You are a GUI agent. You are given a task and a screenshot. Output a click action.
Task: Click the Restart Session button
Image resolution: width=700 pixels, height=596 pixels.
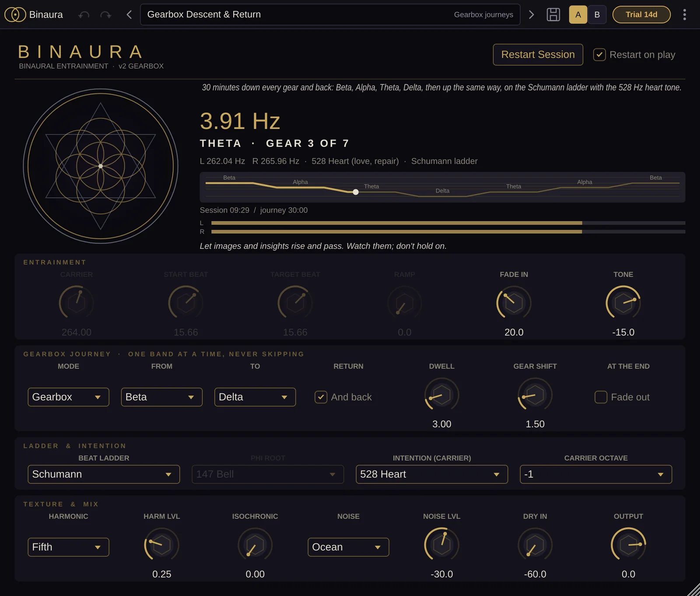tap(538, 55)
